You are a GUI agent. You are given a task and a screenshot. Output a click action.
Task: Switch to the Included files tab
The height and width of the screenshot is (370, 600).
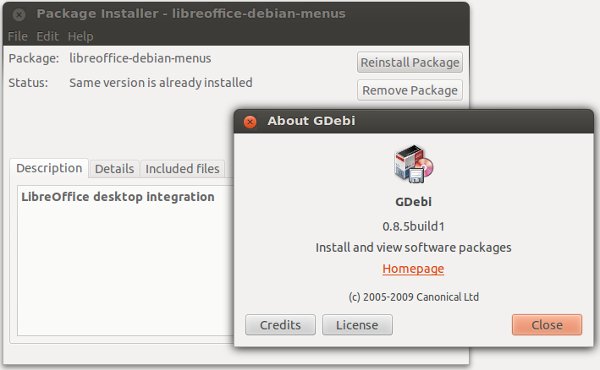click(183, 169)
